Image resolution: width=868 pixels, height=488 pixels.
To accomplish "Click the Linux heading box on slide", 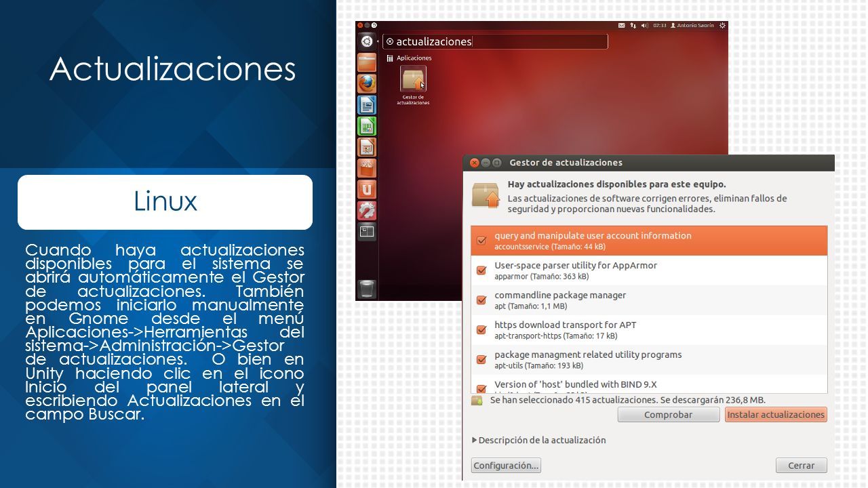I will [x=165, y=202].
